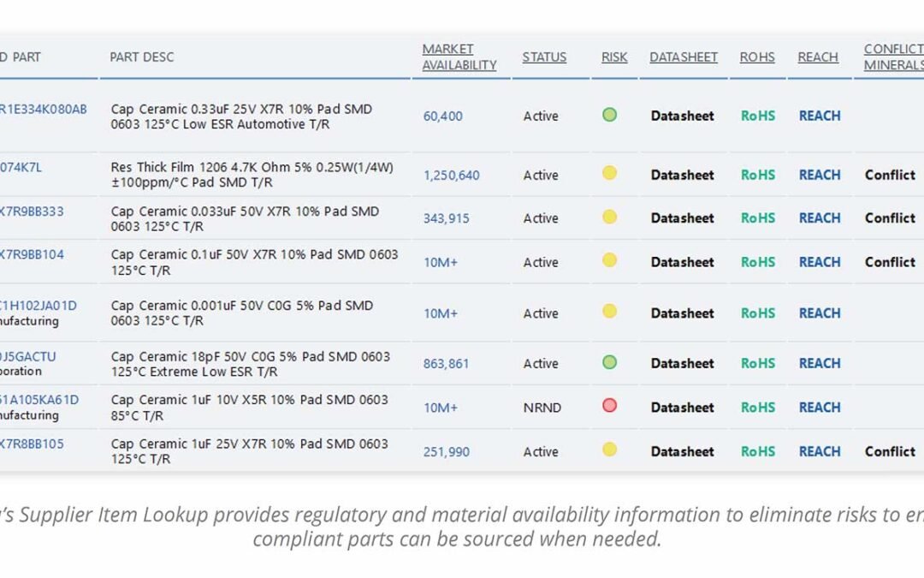
Task: Sort by RoHS column header
Action: pos(757,57)
